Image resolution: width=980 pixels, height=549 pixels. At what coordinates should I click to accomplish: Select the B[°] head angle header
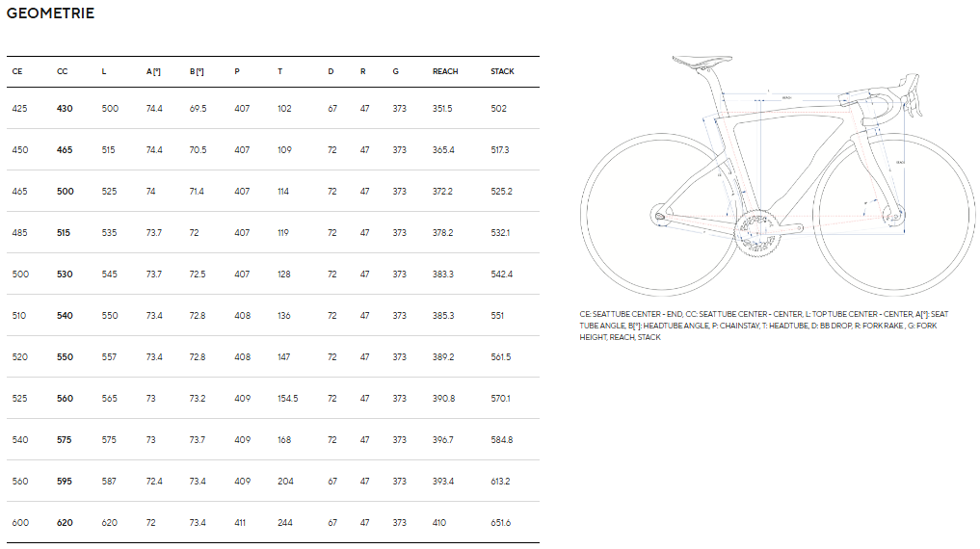click(197, 72)
